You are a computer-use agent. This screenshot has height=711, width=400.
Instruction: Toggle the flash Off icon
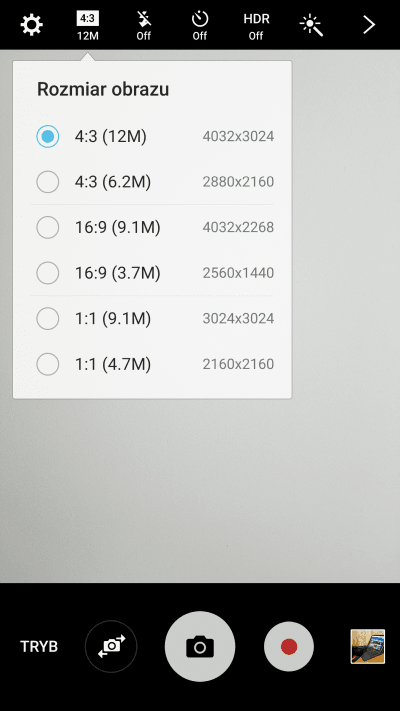point(144,25)
